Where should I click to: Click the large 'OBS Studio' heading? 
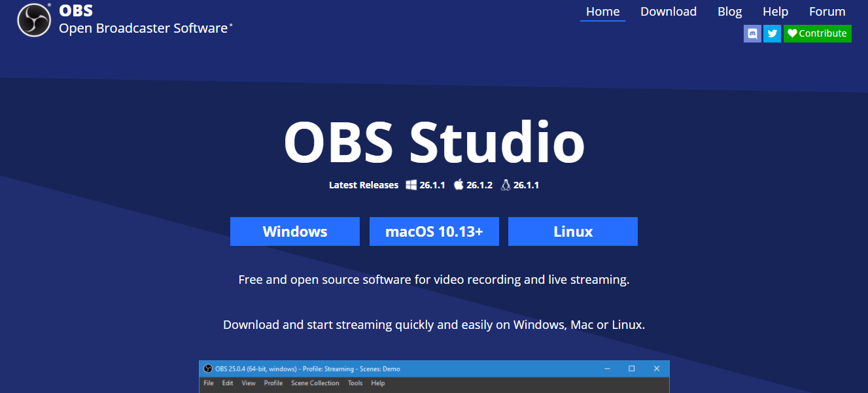(x=434, y=143)
